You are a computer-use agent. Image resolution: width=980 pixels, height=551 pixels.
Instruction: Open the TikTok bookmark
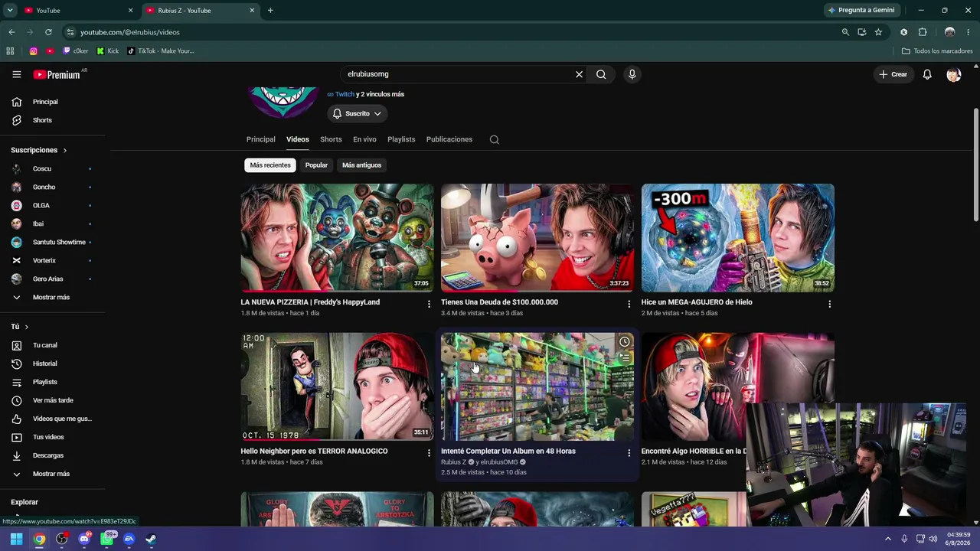(x=161, y=51)
